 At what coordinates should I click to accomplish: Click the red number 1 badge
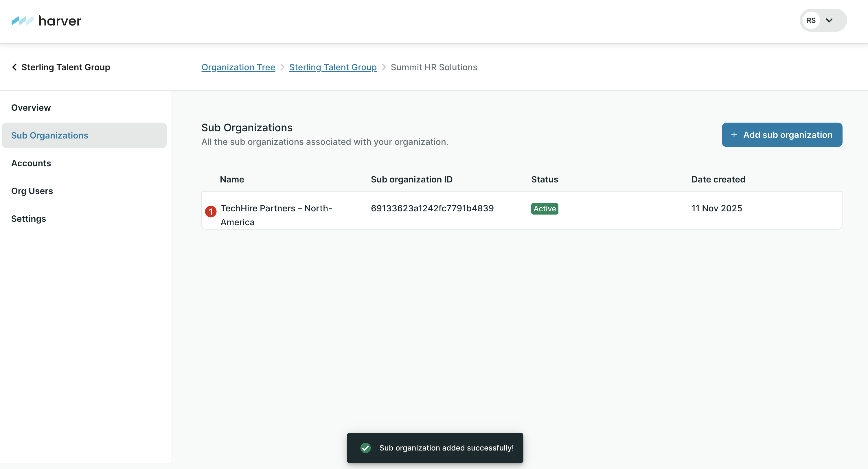[x=211, y=211]
